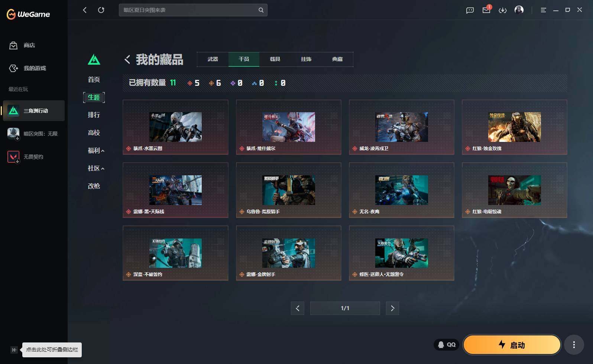Click the search input field
The height and width of the screenshot is (364, 593).
click(193, 10)
